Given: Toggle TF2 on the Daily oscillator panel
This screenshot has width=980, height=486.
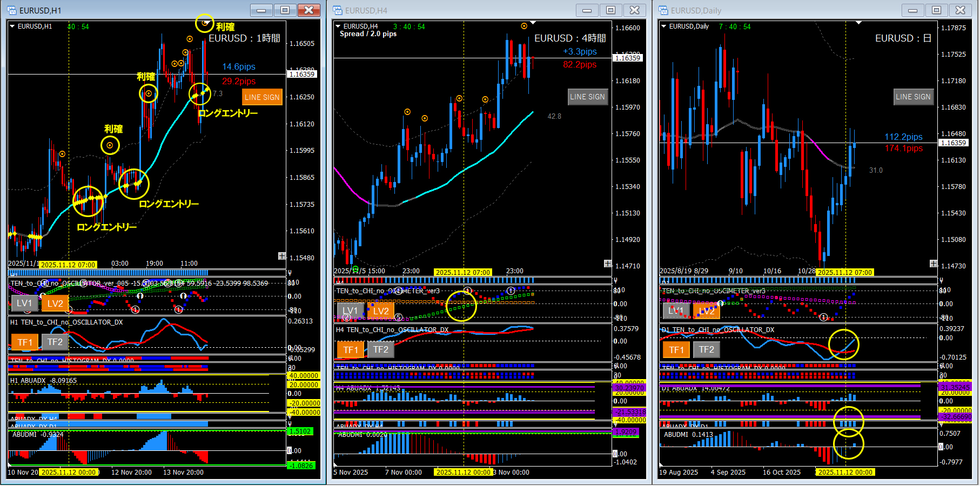Looking at the screenshot, I should point(706,350).
